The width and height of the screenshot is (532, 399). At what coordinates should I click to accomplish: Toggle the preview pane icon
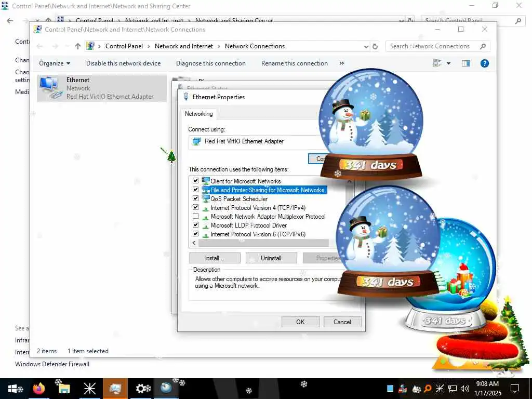click(466, 63)
